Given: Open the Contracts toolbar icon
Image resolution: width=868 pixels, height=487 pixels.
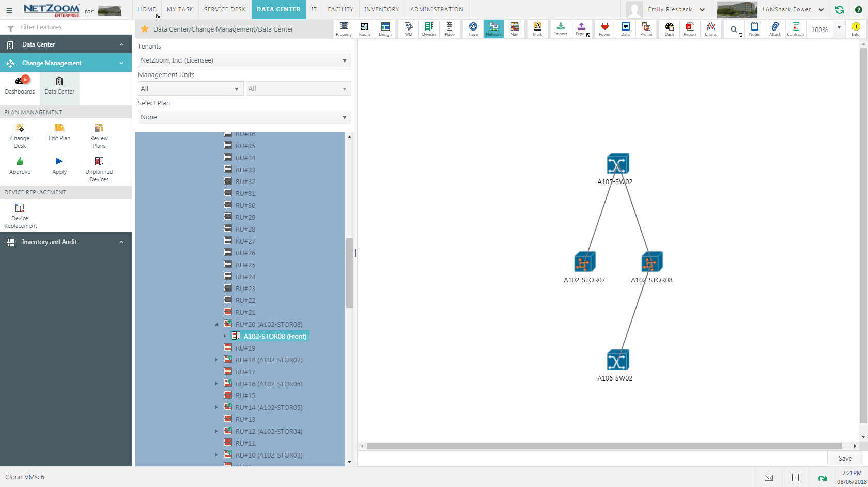Looking at the screenshot, I should pyautogui.click(x=796, y=29).
